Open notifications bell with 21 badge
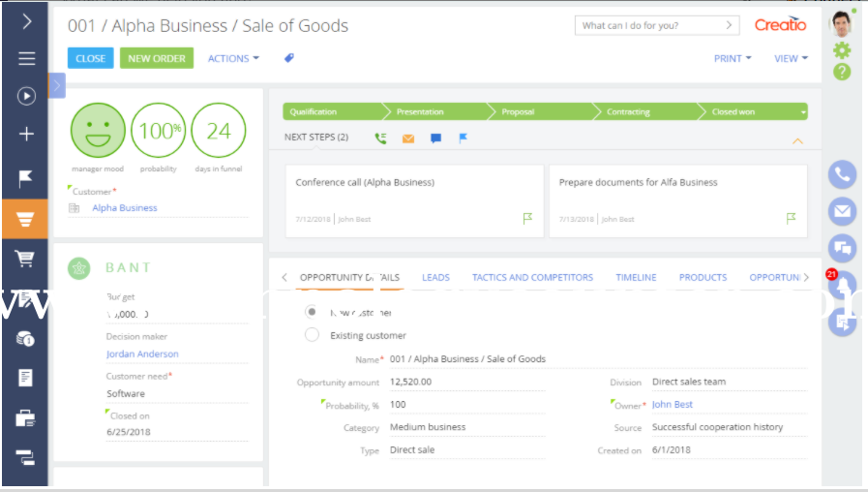 [x=842, y=284]
